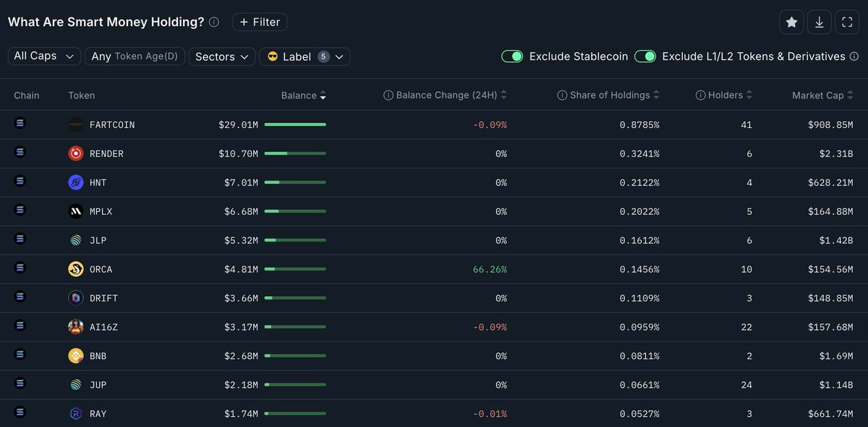Screen dimensions: 868x427
Task: Click AI16Z holders count 22
Action: (x=746, y=327)
